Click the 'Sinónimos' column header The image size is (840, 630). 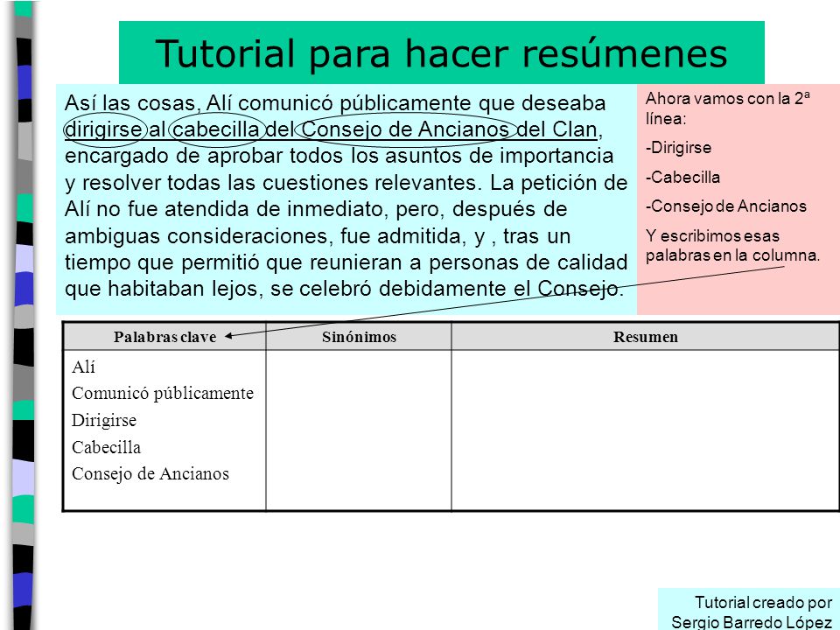pos(359,337)
